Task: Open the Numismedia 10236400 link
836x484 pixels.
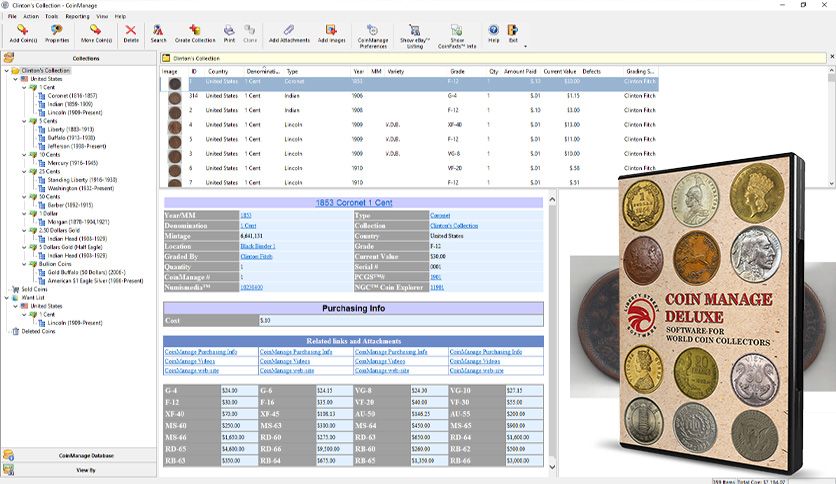Action: 251,287
